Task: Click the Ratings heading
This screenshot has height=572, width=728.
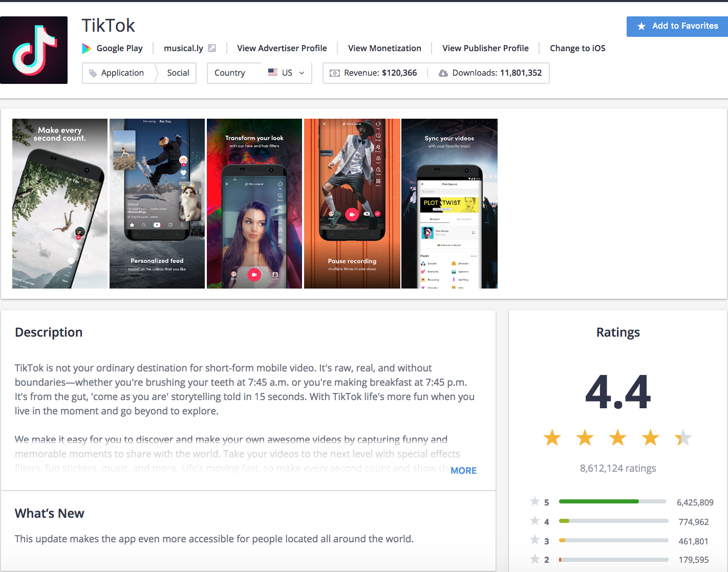Action: click(x=618, y=333)
